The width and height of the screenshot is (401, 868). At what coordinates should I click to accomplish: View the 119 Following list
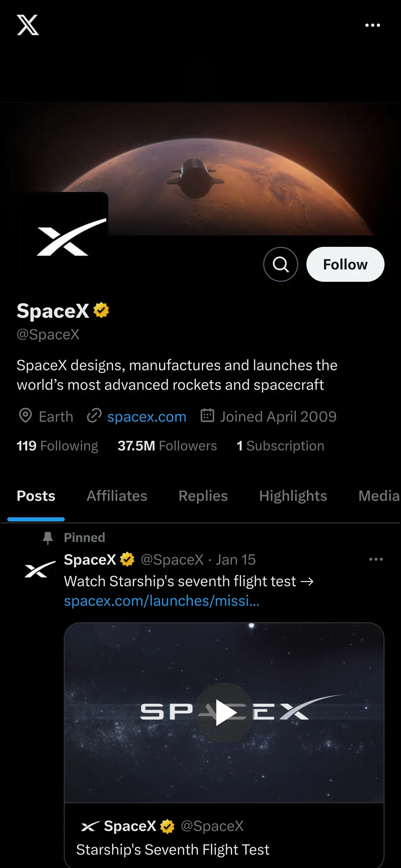[57, 446]
